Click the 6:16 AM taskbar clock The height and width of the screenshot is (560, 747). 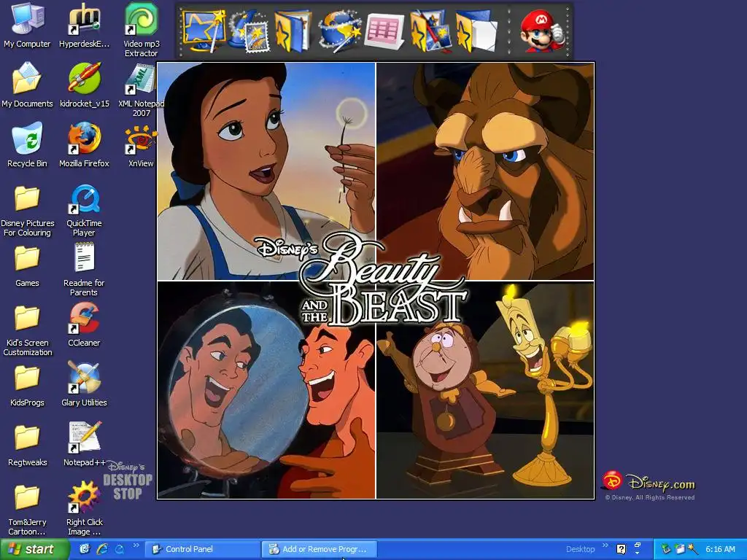click(x=720, y=549)
